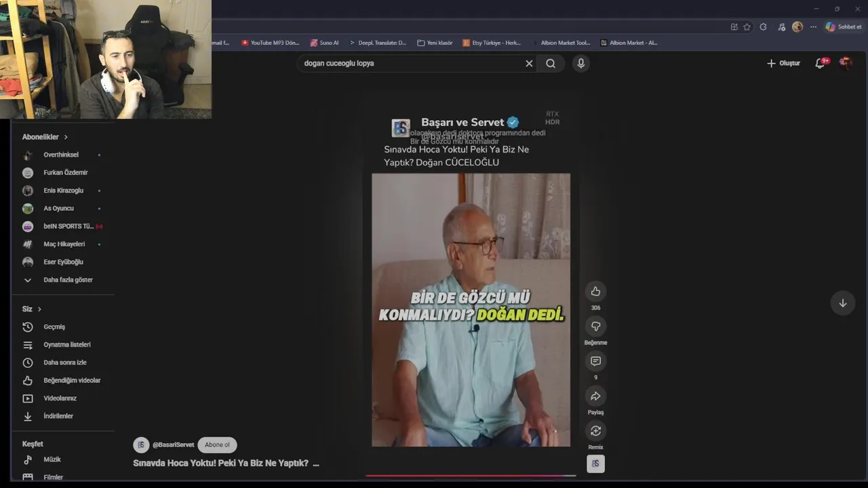Viewport: 868px width, 488px height.
Task: Go to the next Short with down arrow
Action: click(x=843, y=303)
